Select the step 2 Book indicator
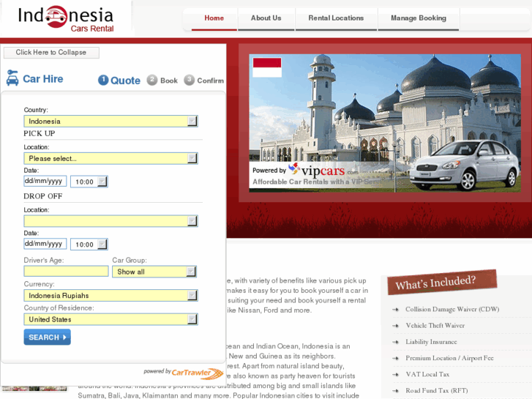The image size is (532, 399). (162, 81)
